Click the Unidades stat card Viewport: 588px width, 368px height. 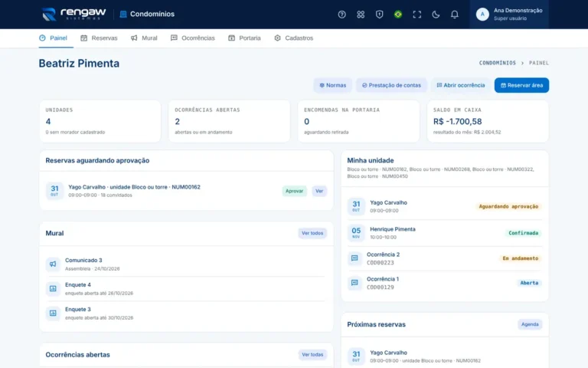[x=100, y=121]
